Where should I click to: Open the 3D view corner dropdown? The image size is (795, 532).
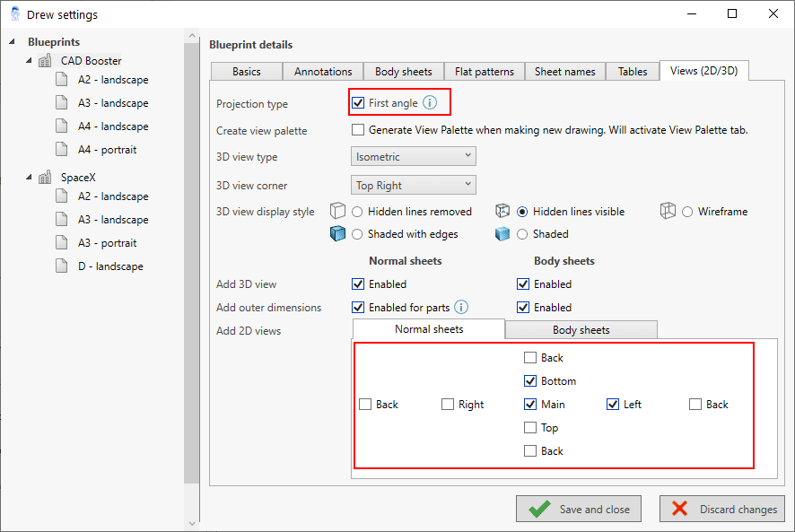click(414, 186)
